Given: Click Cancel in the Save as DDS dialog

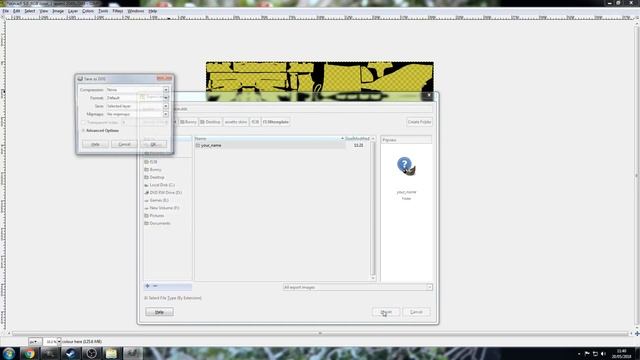Looking at the screenshot, I should [x=124, y=144].
